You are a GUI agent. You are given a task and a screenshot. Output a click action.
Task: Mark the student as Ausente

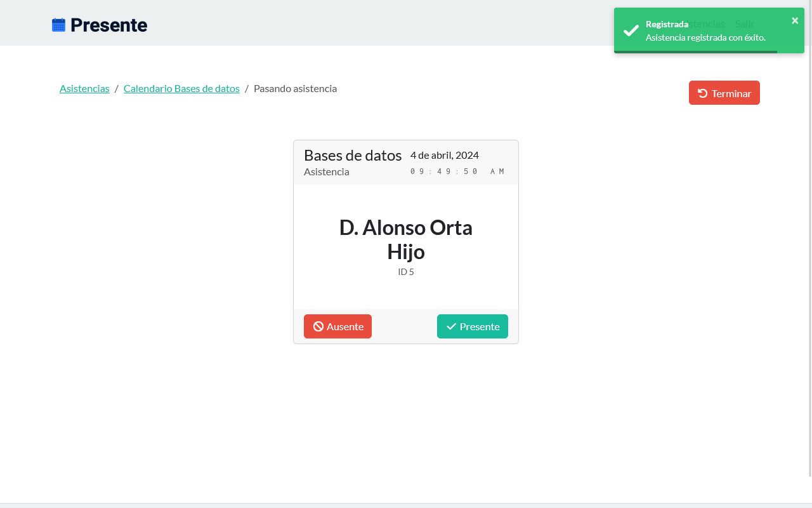pyautogui.click(x=337, y=326)
